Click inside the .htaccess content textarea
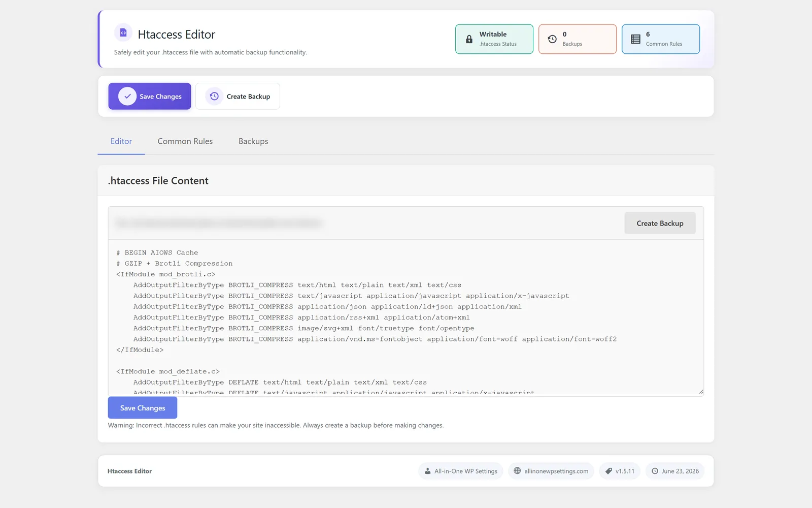Screen dimensions: 812x508 pos(406,318)
